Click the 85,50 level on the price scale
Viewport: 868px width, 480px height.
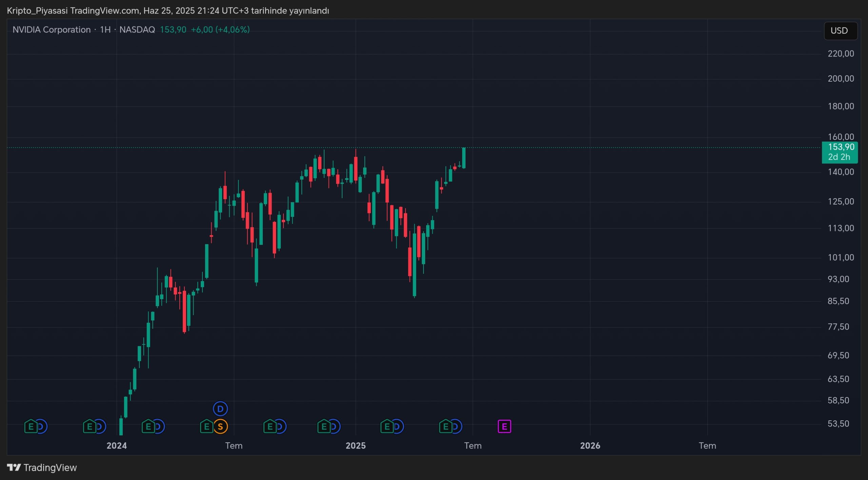click(838, 301)
